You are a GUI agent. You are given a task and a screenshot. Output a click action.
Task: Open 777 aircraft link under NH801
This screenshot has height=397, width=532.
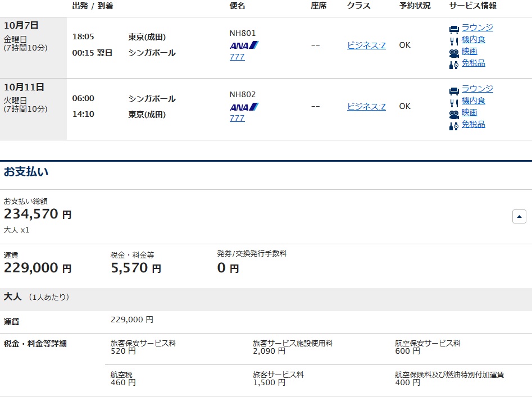pyautogui.click(x=237, y=57)
